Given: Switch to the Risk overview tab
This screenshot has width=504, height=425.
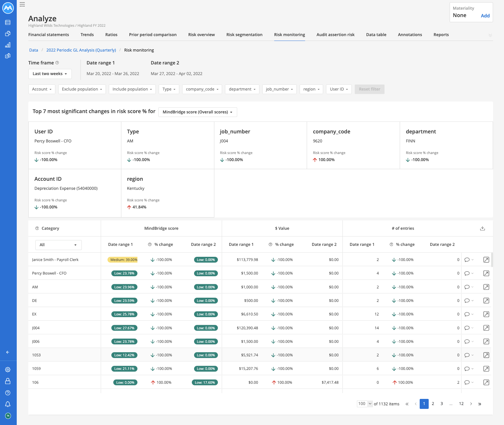Looking at the screenshot, I should point(201,35).
